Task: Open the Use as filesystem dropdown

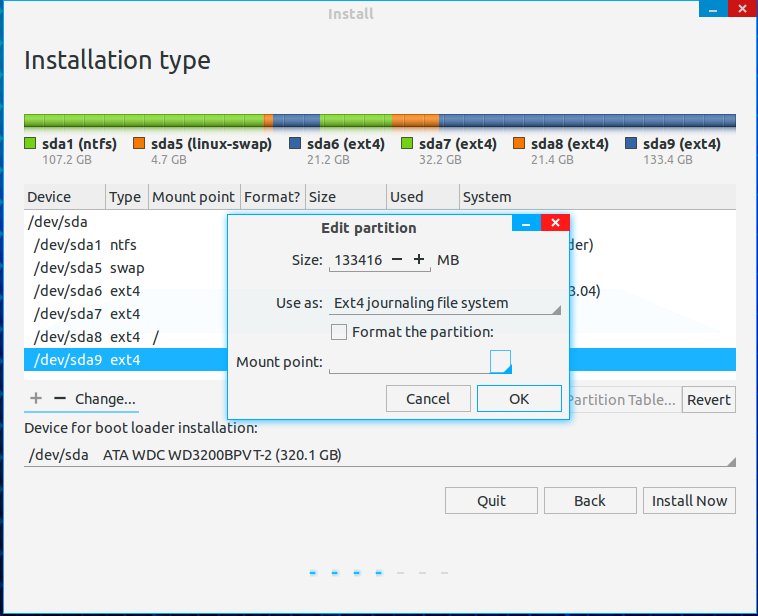Action: pos(444,303)
